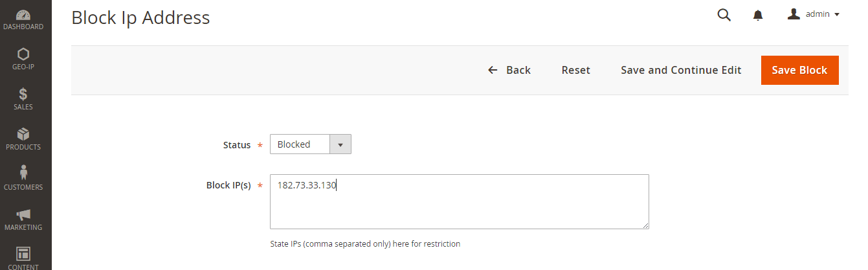Click the search magnifier icon
The height and width of the screenshot is (270, 868).
724,15
